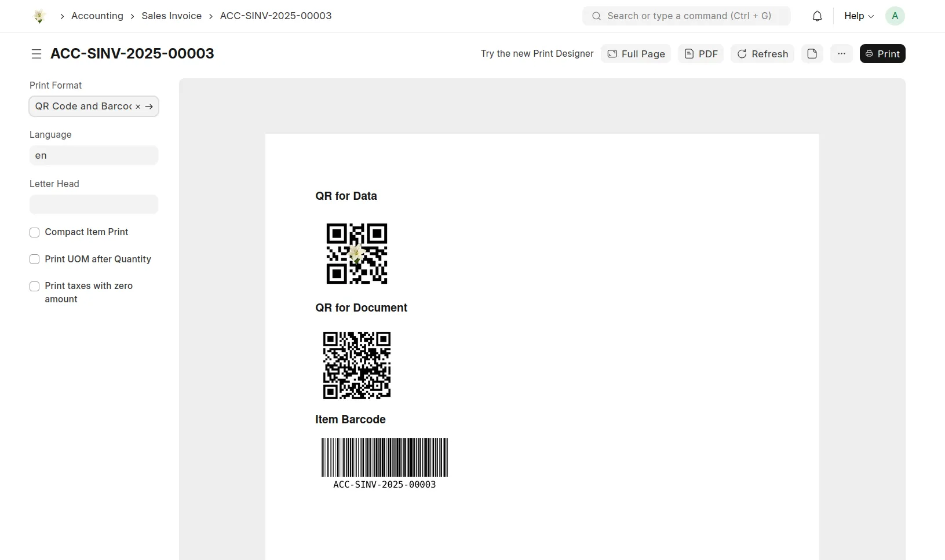Click the app logo home icon

(39, 16)
